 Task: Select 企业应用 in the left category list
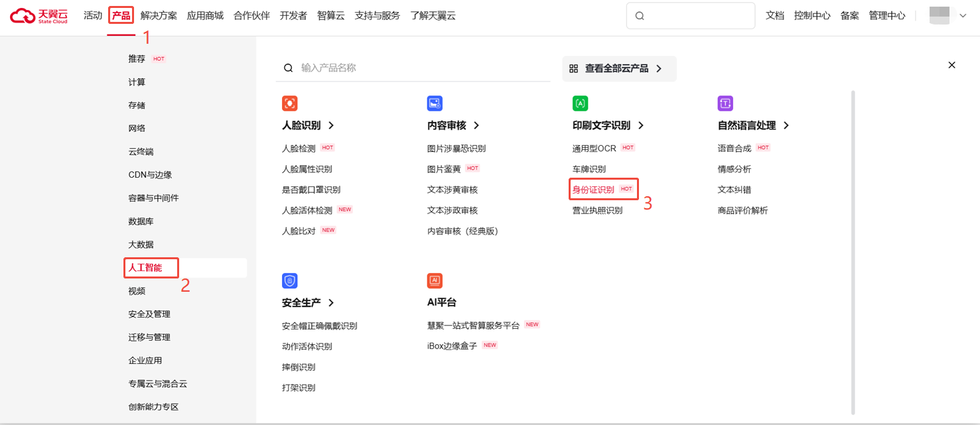click(x=145, y=361)
